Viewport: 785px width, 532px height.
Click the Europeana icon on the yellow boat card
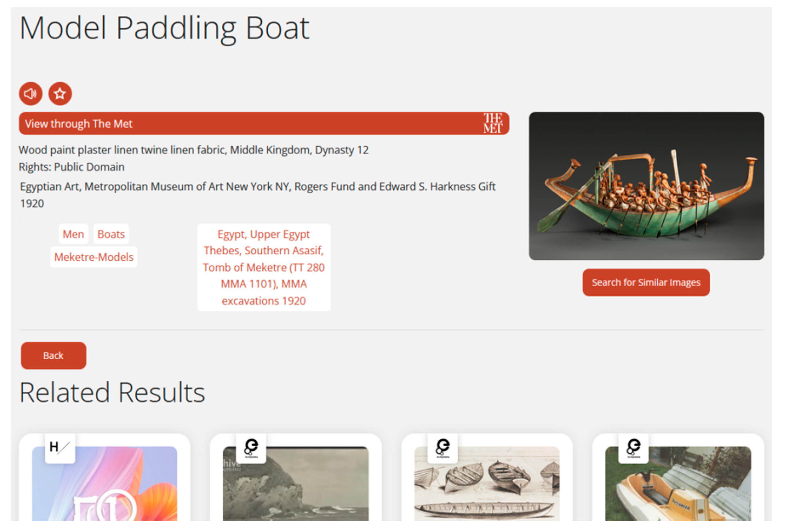point(633,448)
